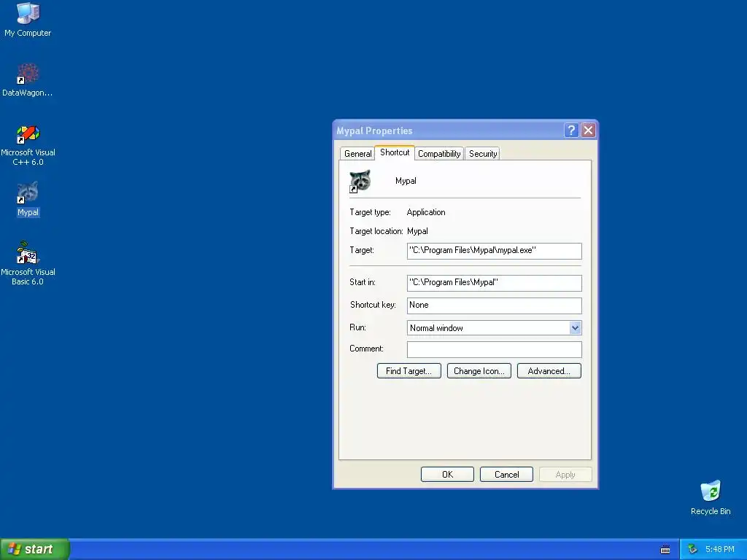Click the Start in input field
The width and height of the screenshot is (747, 560).
(x=494, y=283)
